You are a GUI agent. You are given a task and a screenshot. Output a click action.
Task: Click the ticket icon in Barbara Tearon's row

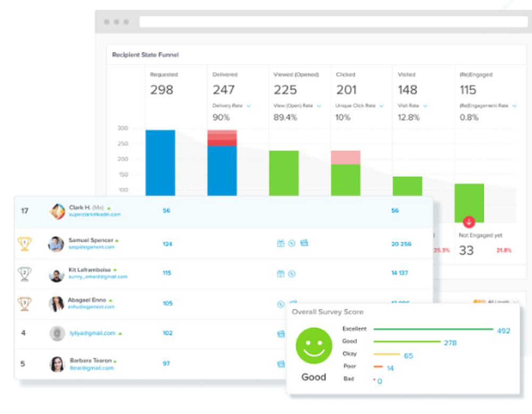coord(281,364)
